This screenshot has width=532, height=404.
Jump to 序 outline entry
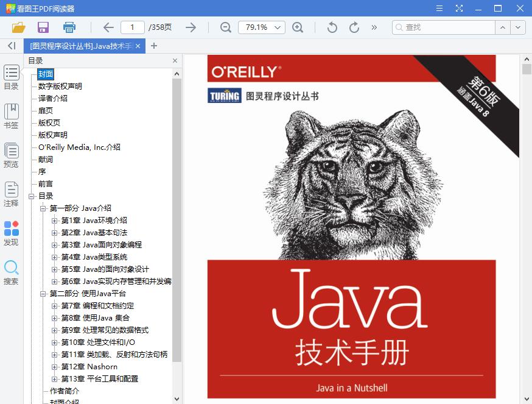point(42,172)
